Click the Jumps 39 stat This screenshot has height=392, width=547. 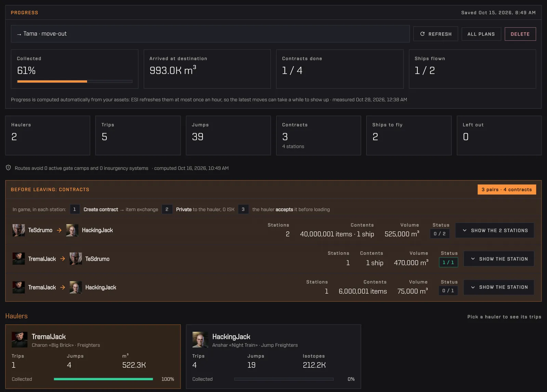[228, 135]
